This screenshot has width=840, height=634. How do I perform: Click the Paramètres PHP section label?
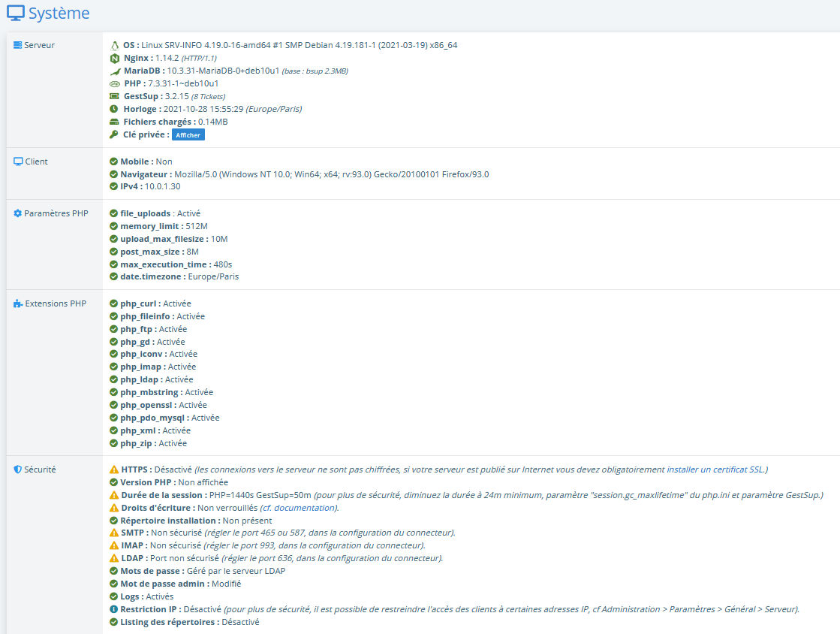pyautogui.click(x=56, y=213)
